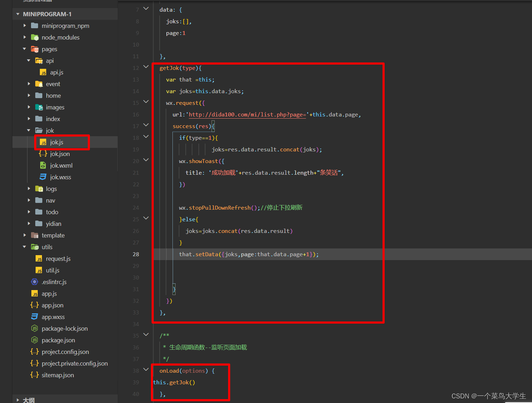Click the images folder icon

click(x=39, y=107)
